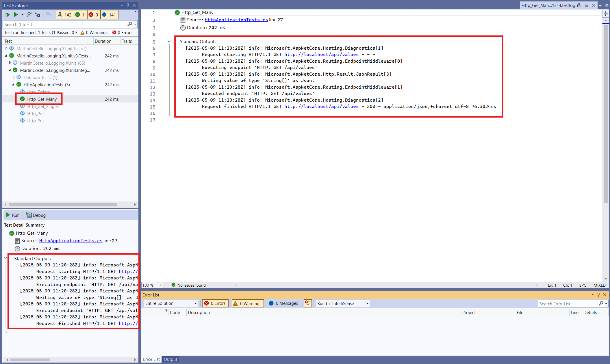Image resolution: width=610 pixels, height=364 pixels.
Task: Open the localhost/api/values link on editor line 7
Action: (x=322, y=54)
